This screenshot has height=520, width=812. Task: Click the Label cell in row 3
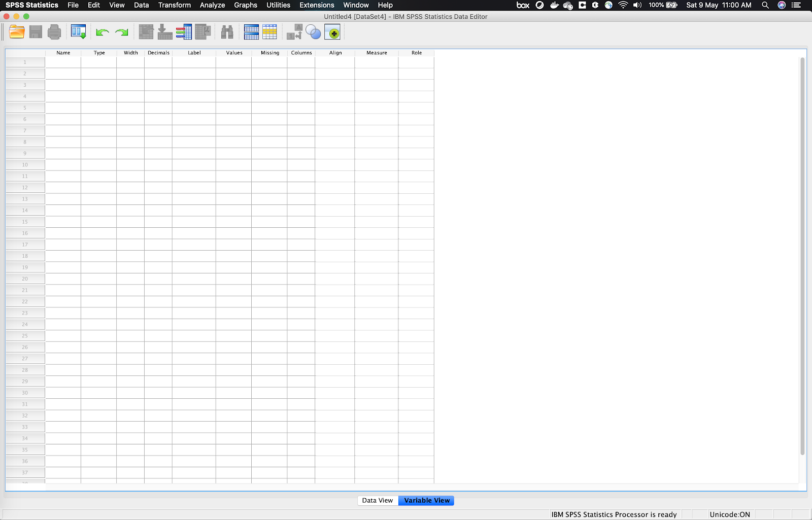tap(194, 85)
